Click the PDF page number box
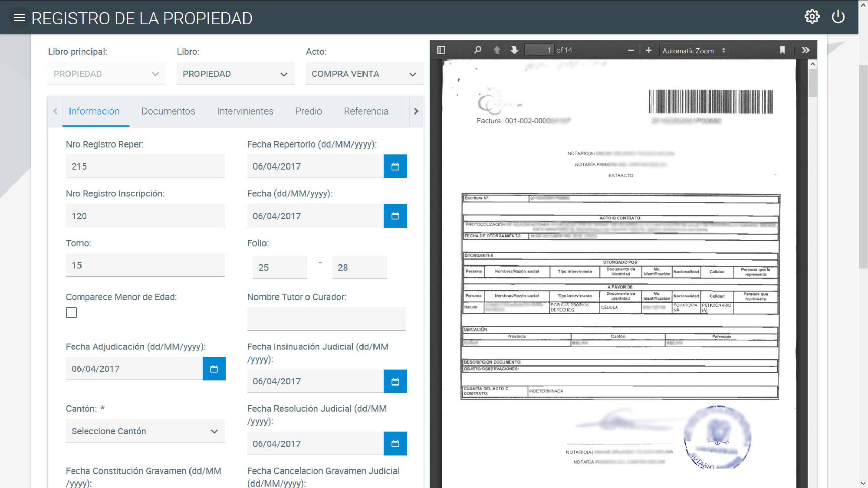 pos(539,50)
